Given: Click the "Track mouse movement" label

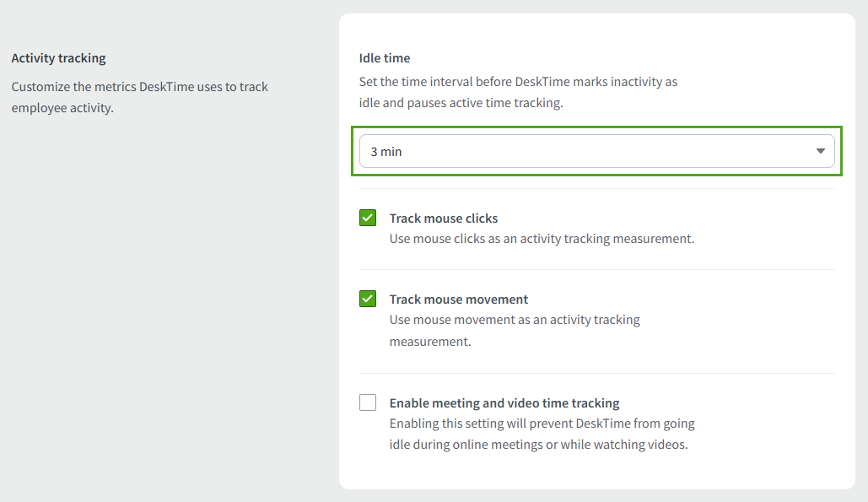Looking at the screenshot, I should click(x=459, y=300).
